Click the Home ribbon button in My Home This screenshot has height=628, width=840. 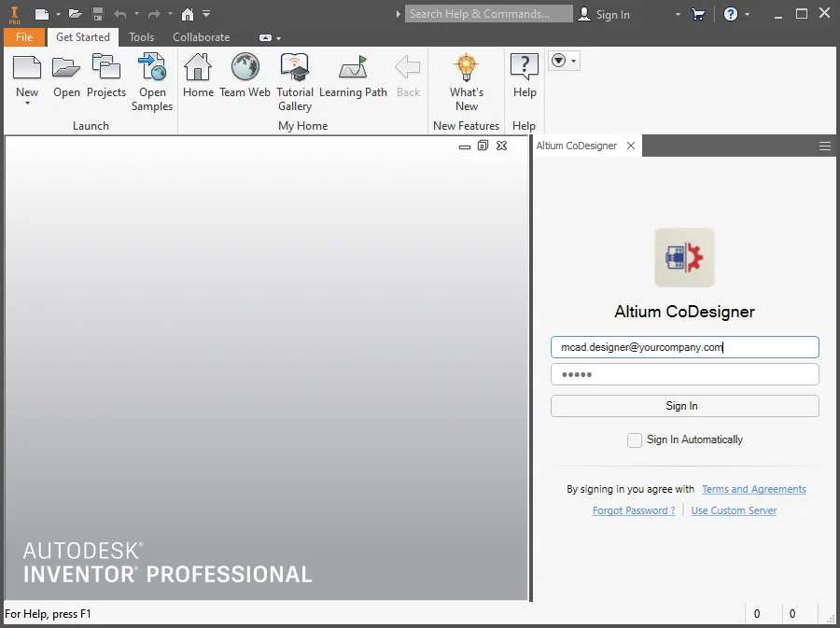coord(198,76)
